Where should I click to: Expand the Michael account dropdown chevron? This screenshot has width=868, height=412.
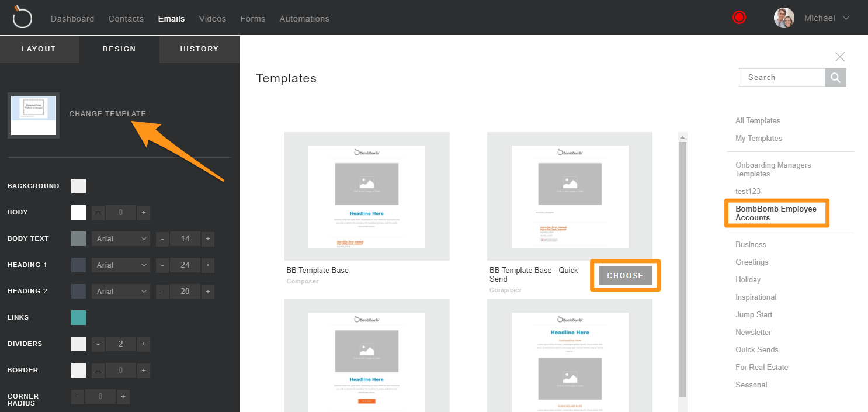pyautogui.click(x=845, y=18)
